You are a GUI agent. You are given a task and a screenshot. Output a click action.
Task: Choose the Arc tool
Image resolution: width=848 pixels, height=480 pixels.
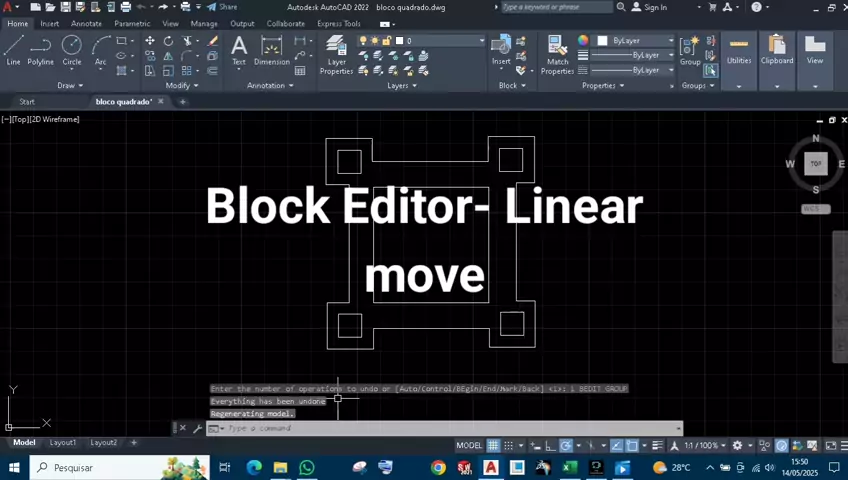coord(100,49)
